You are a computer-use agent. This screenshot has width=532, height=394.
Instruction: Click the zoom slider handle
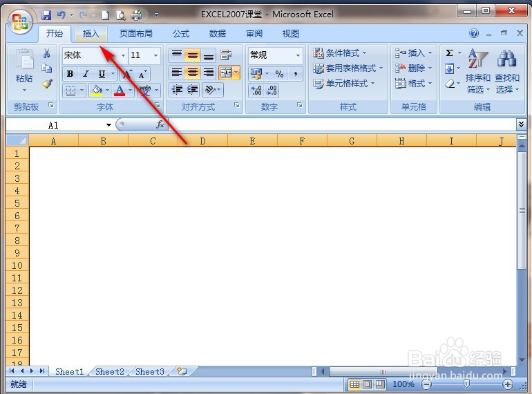tap(466, 384)
